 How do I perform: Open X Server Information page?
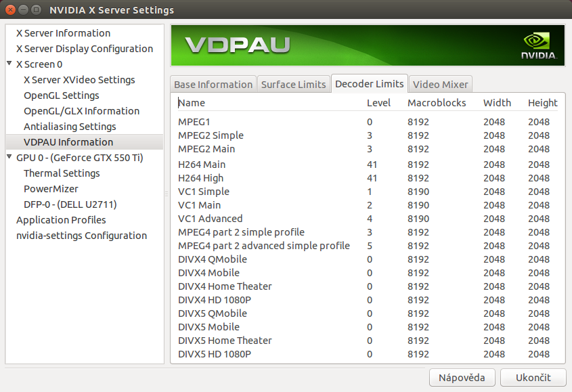(63, 33)
